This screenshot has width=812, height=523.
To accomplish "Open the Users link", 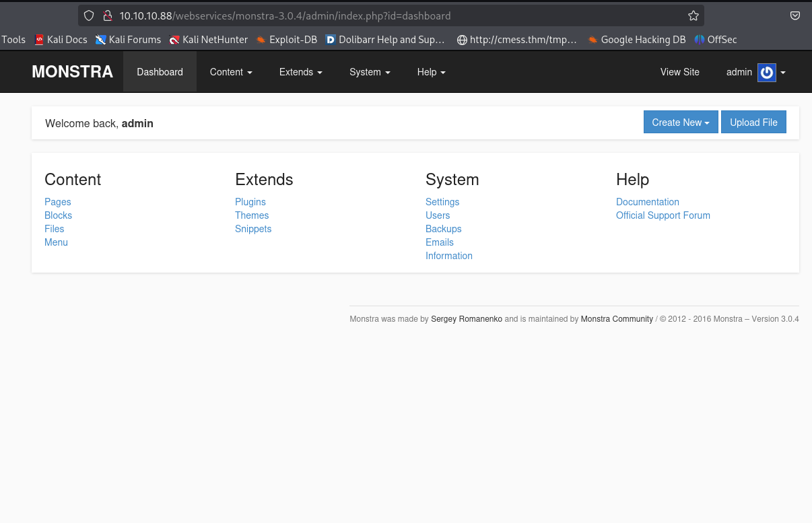I will (438, 215).
